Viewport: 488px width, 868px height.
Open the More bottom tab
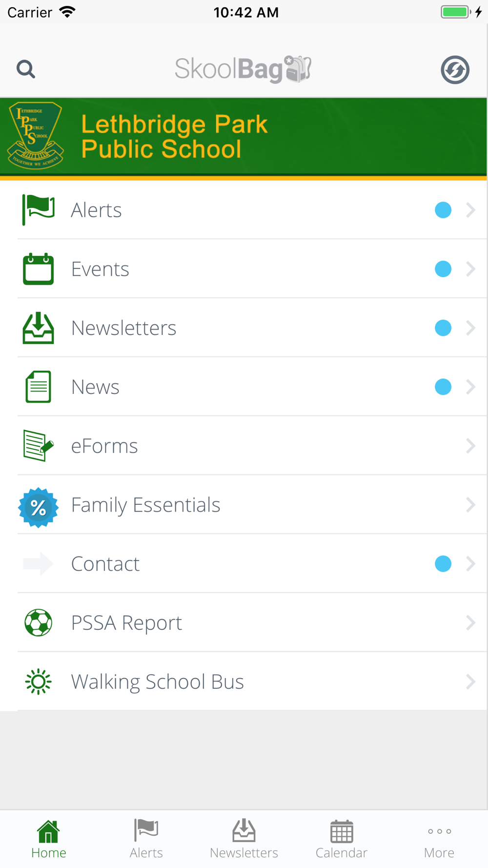pos(439,840)
